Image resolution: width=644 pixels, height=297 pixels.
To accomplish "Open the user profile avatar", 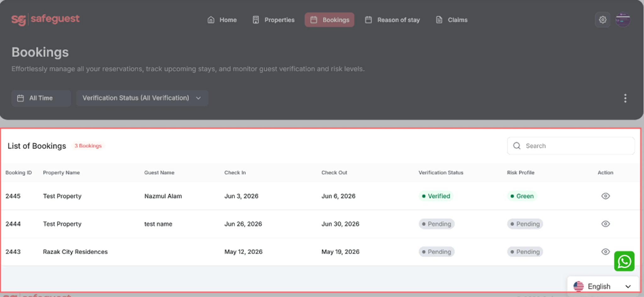I will [x=623, y=20].
